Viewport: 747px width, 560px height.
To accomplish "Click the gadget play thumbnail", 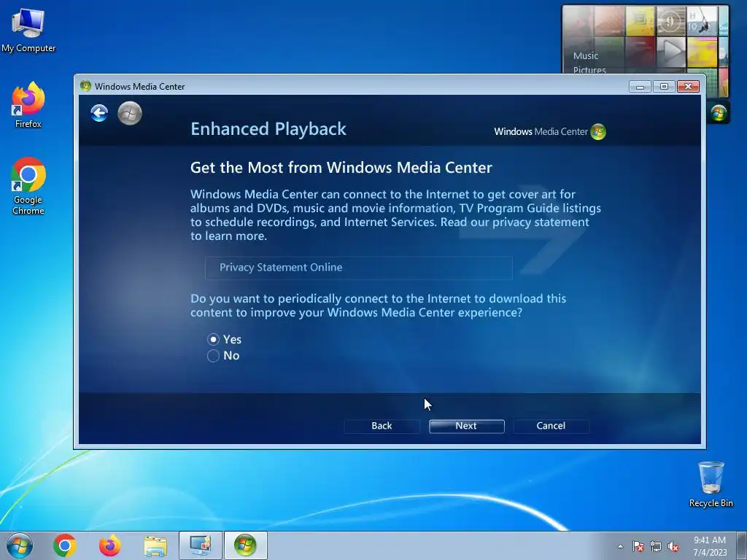I will 671,52.
